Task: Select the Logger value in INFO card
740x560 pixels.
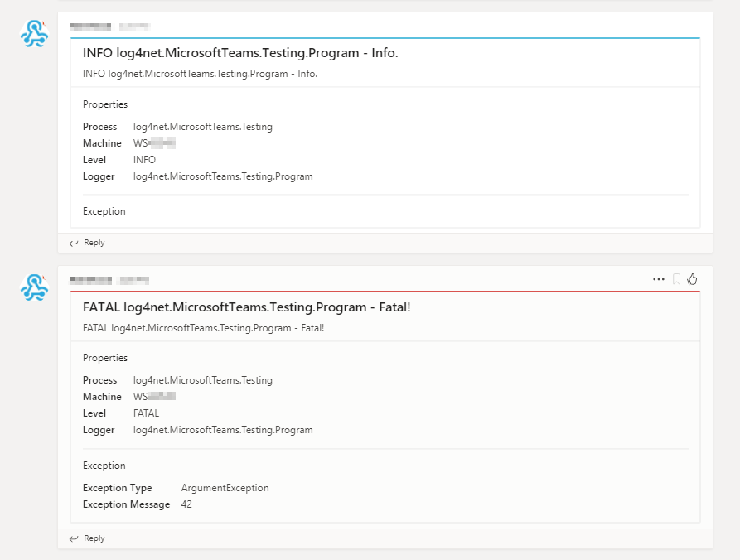Action: (223, 176)
